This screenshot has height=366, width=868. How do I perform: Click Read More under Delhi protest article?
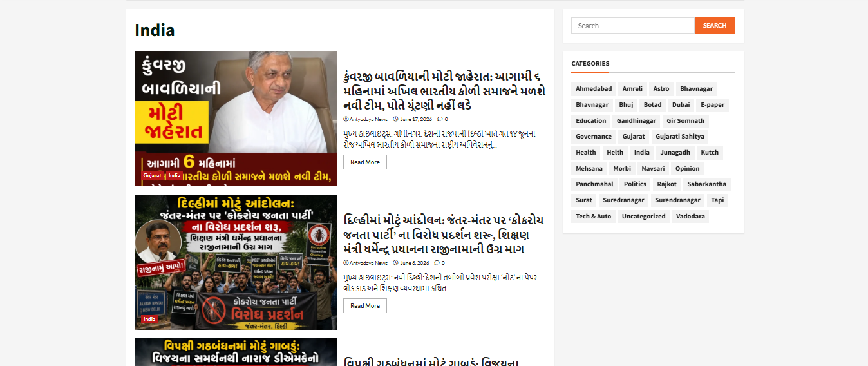[365, 306]
